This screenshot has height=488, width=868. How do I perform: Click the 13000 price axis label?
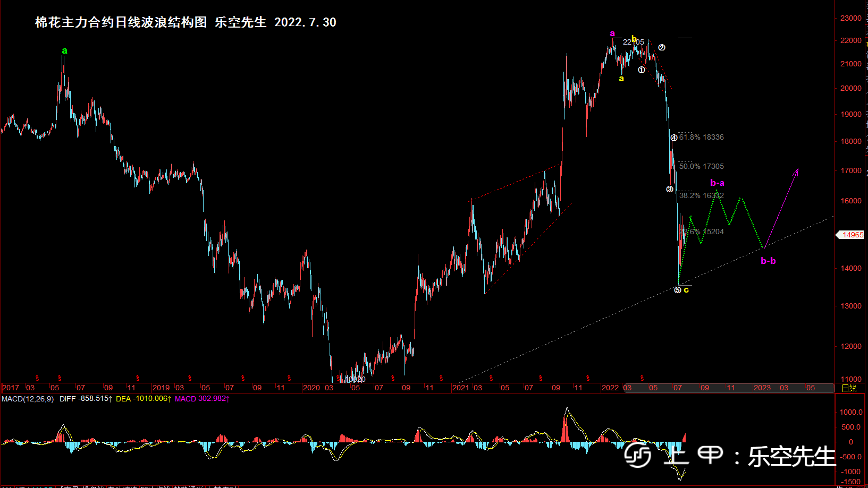coord(851,306)
